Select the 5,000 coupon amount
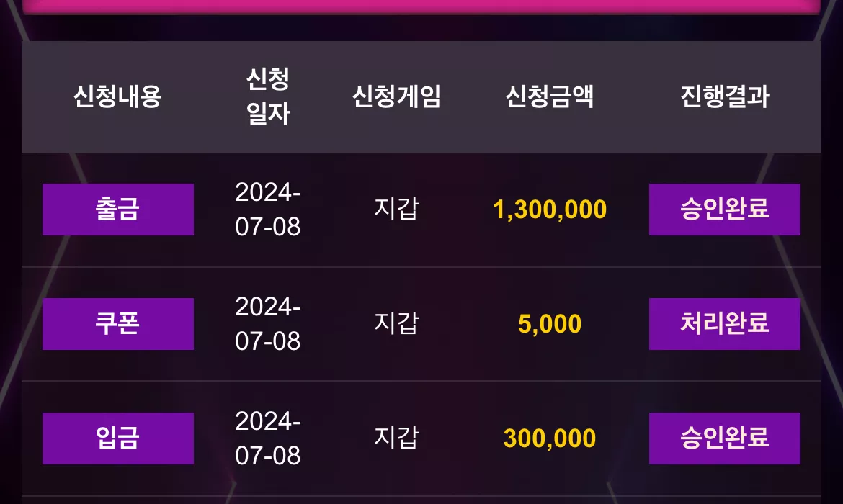 pyautogui.click(x=550, y=324)
